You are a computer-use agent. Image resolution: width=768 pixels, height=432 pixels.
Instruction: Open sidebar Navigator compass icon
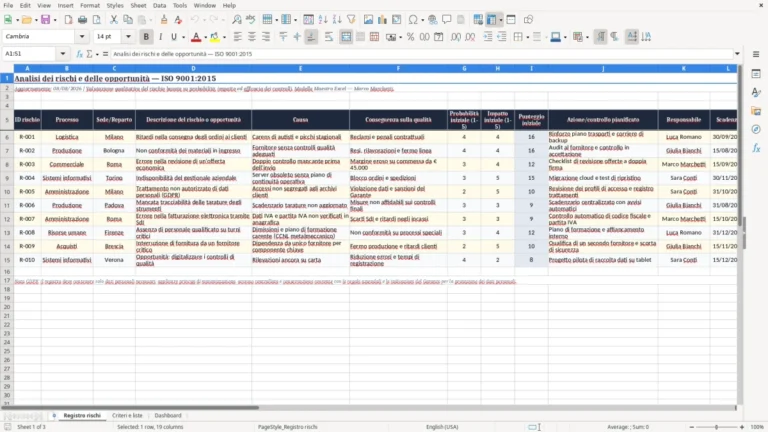(x=756, y=129)
